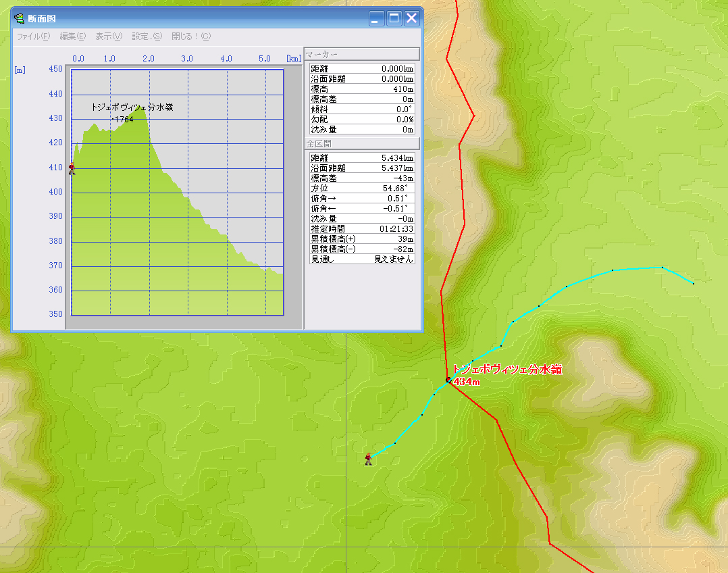Close the 断面図 window with the X button

tap(412, 18)
